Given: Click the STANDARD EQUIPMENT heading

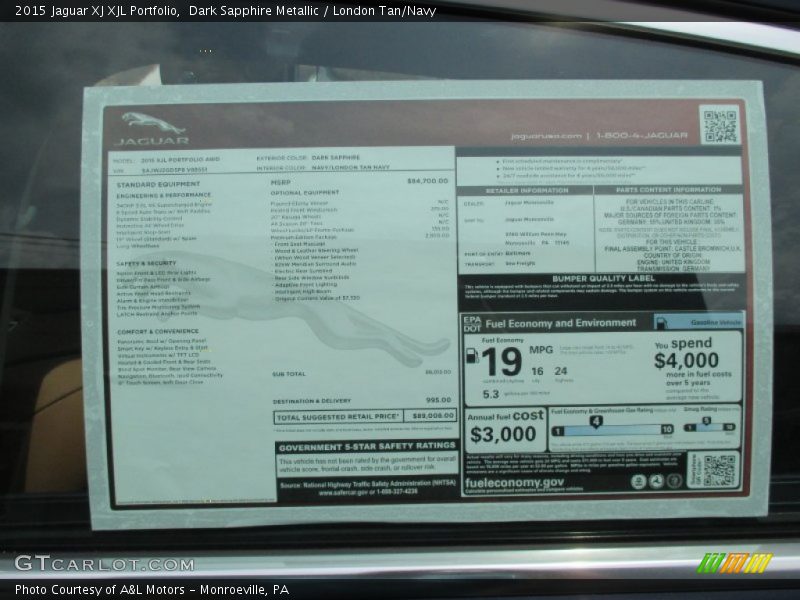Looking at the screenshot, I should (x=158, y=184).
